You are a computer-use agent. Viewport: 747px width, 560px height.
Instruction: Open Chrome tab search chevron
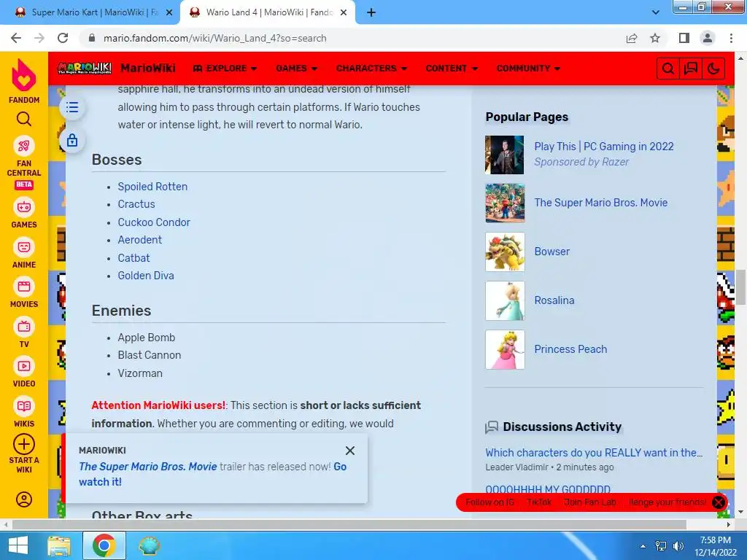[656, 12]
